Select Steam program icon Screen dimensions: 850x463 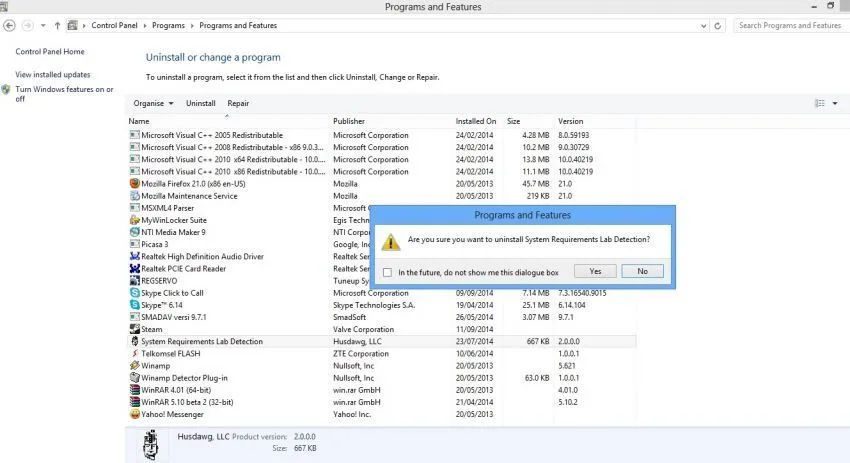pos(134,329)
